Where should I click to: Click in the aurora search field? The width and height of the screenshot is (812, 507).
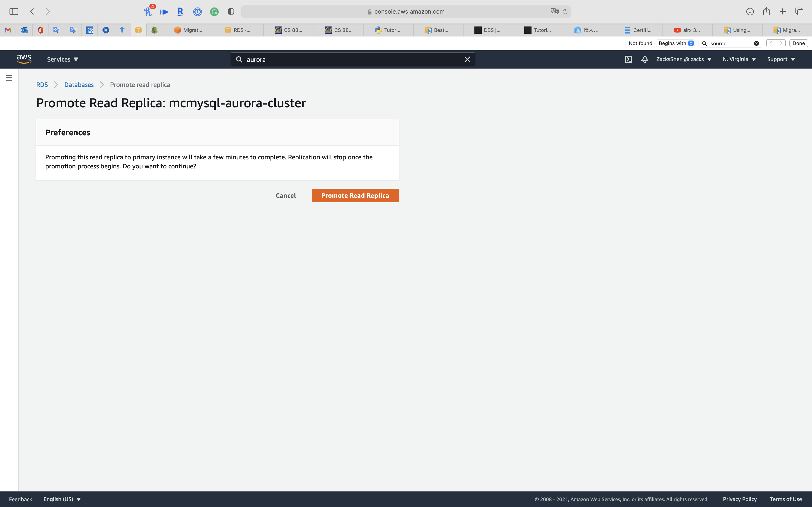pyautogui.click(x=352, y=59)
